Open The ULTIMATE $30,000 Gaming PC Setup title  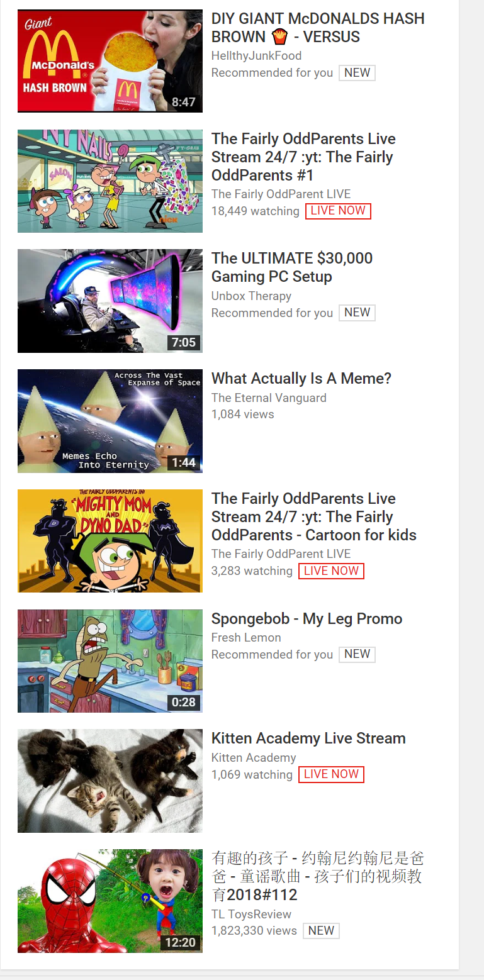(x=292, y=267)
